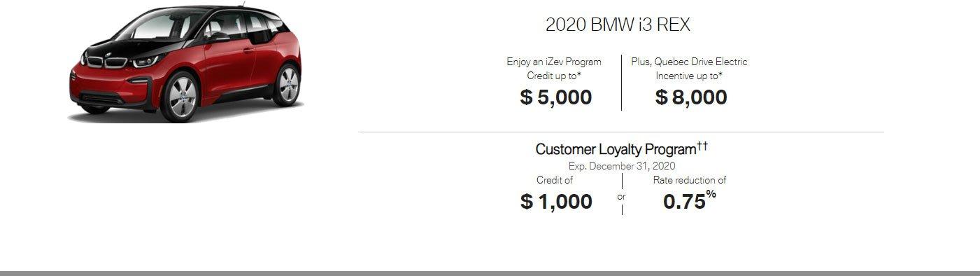Click the Quebec Drive Electric Incentive text
Image resolution: width=980 pixels, height=276 pixels.
click(689, 69)
